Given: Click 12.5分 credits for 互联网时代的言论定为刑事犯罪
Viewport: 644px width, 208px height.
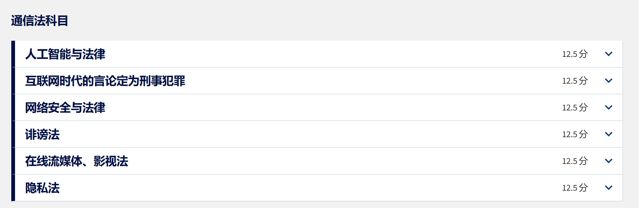Looking at the screenshot, I should click(574, 81).
